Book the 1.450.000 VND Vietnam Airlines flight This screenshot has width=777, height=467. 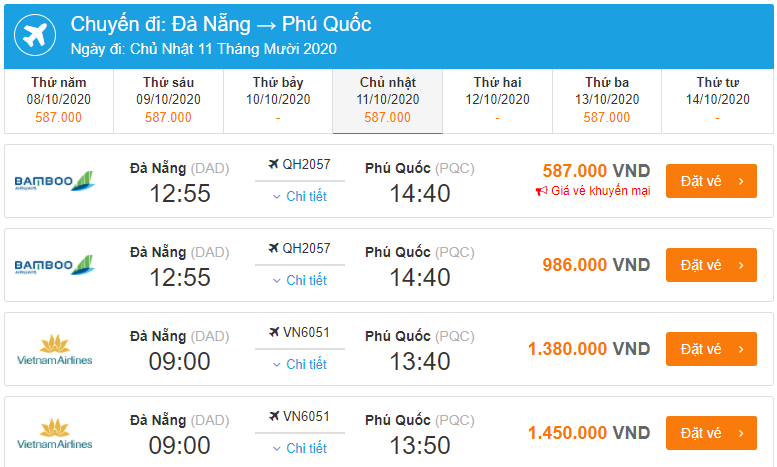[x=711, y=433]
